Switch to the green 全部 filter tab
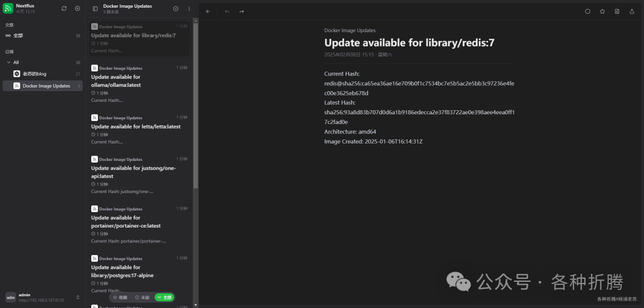Viewport: 644px width, 308px height. 164,297
